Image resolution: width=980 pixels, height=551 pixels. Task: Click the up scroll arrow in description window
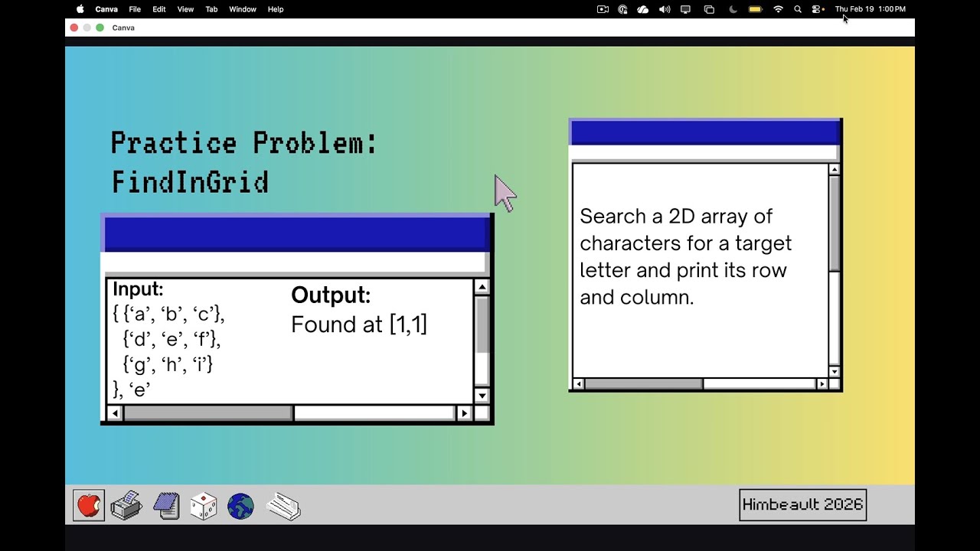835,169
